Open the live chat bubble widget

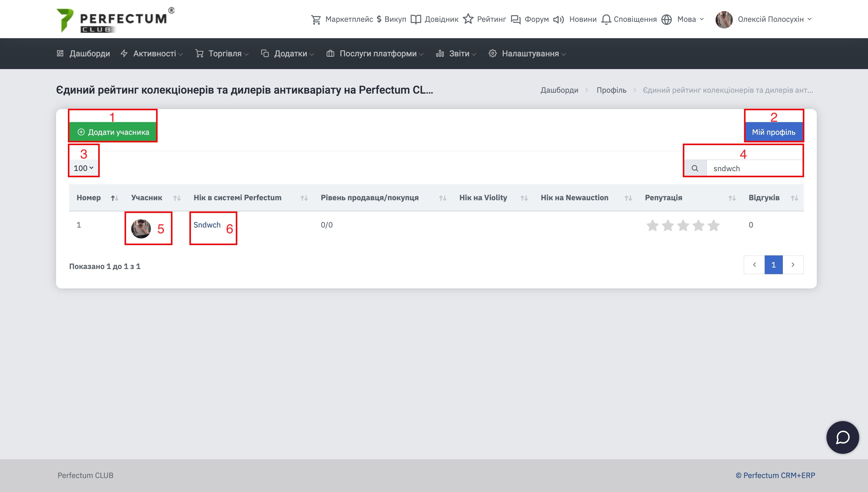coord(842,437)
